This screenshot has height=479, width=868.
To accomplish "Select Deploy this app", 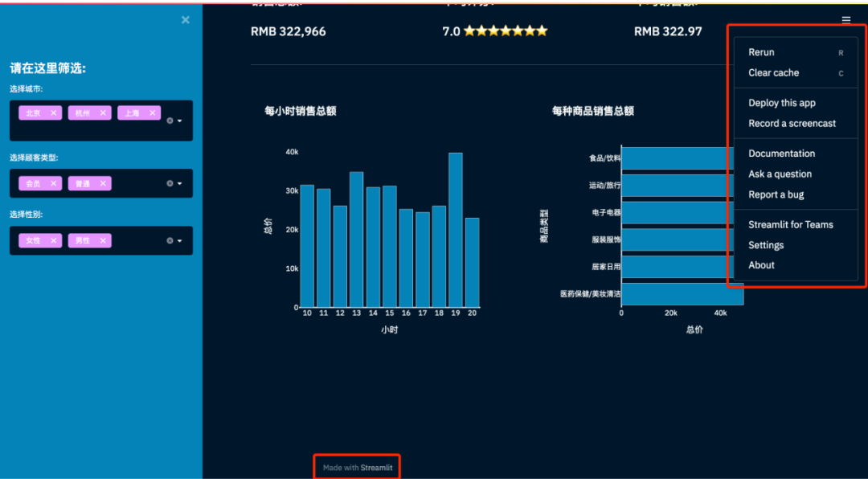I will (796, 103).
